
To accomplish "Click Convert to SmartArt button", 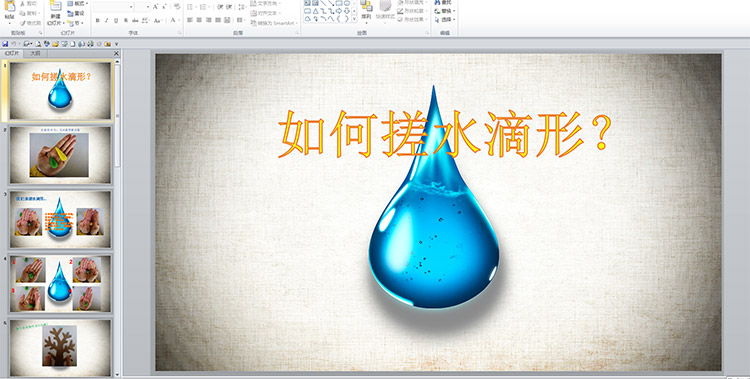I will pyautogui.click(x=274, y=22).
